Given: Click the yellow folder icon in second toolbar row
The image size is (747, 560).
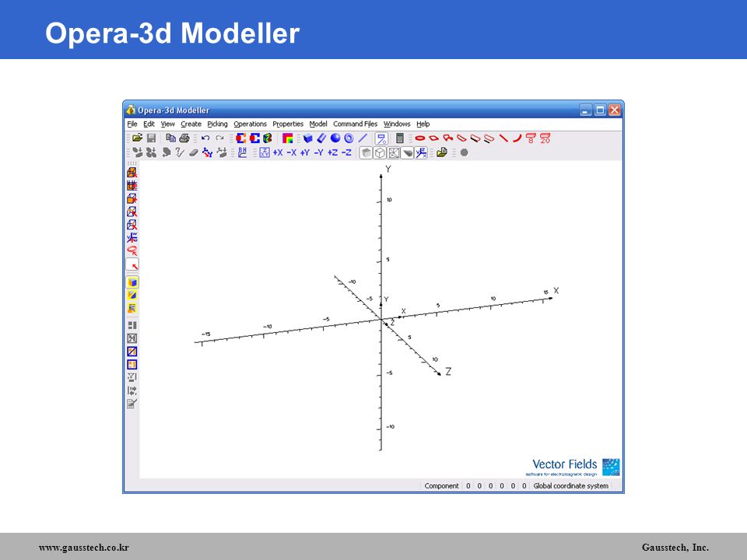Looking at the screenshot, I should click(x=442, y=152).
